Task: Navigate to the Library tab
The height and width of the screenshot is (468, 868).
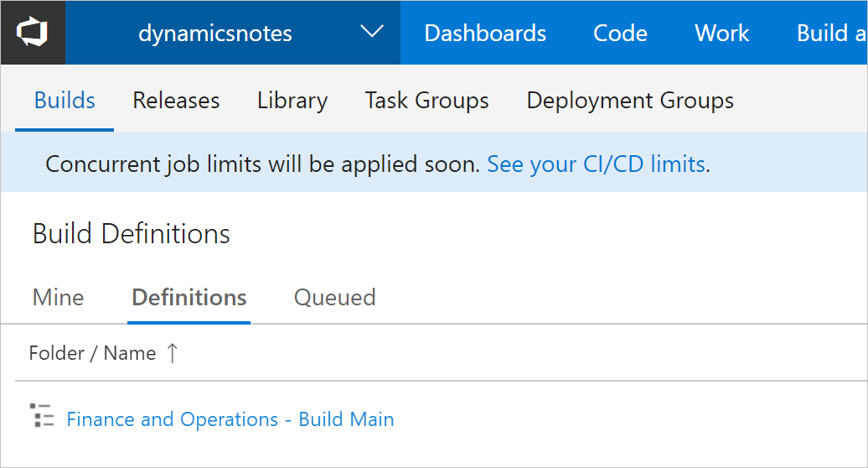Action: (292, 101)
